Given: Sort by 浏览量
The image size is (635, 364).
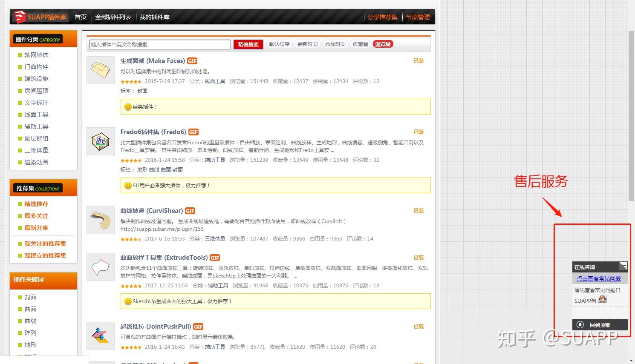Looking at the screenshot, I should coord(383,44).
